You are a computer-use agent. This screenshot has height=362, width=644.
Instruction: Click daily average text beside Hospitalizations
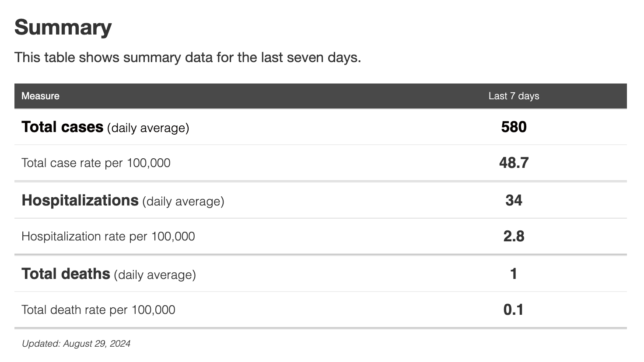[183, 202]
